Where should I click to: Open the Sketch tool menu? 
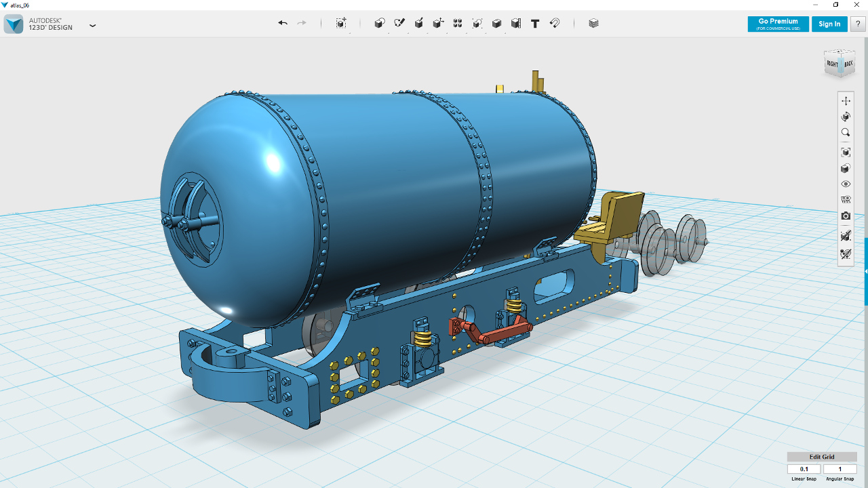(399, 23)
